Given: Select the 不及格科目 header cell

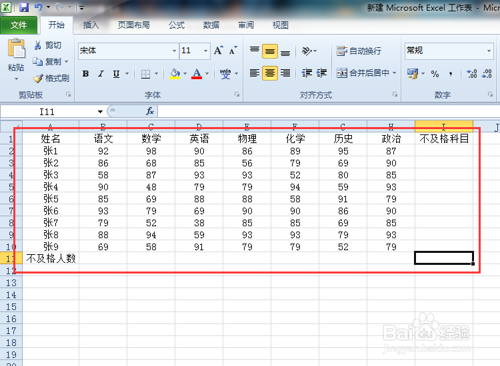Looking at the screenshot, I should point(444,139).
